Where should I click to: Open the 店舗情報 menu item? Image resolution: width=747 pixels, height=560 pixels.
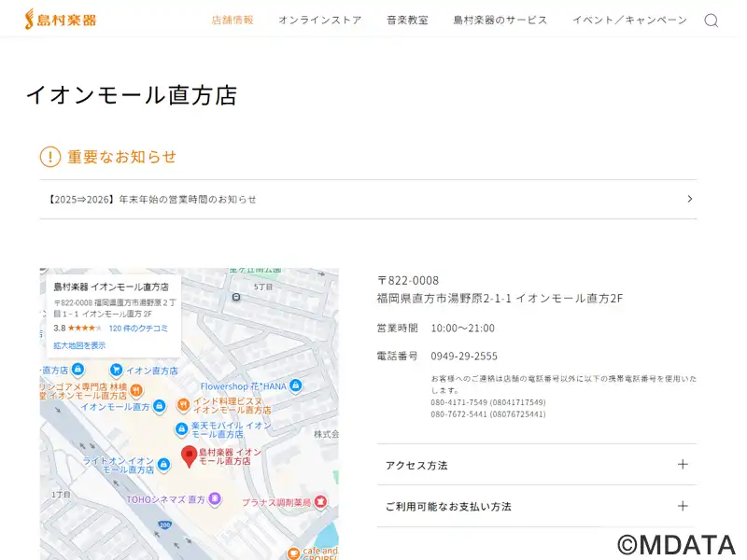pos(233,20)
